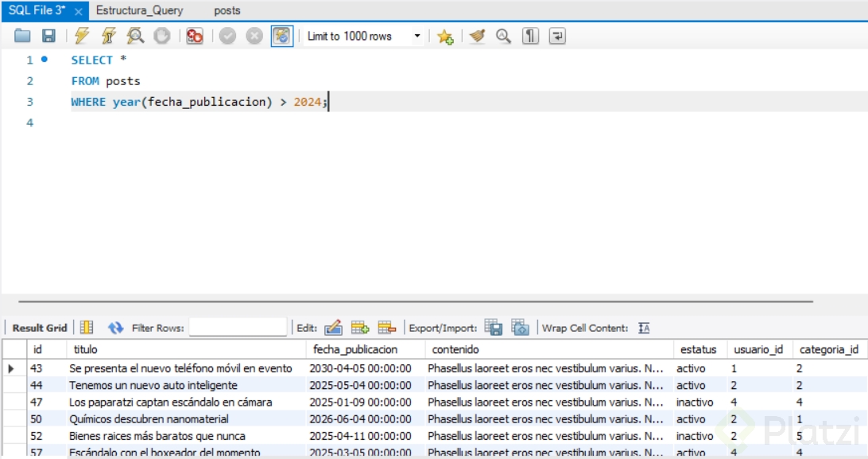Select cell 'Los paparatzi captan escándalo en cámara'
This screenshot has width=868, height=459.
pos(186,402)
